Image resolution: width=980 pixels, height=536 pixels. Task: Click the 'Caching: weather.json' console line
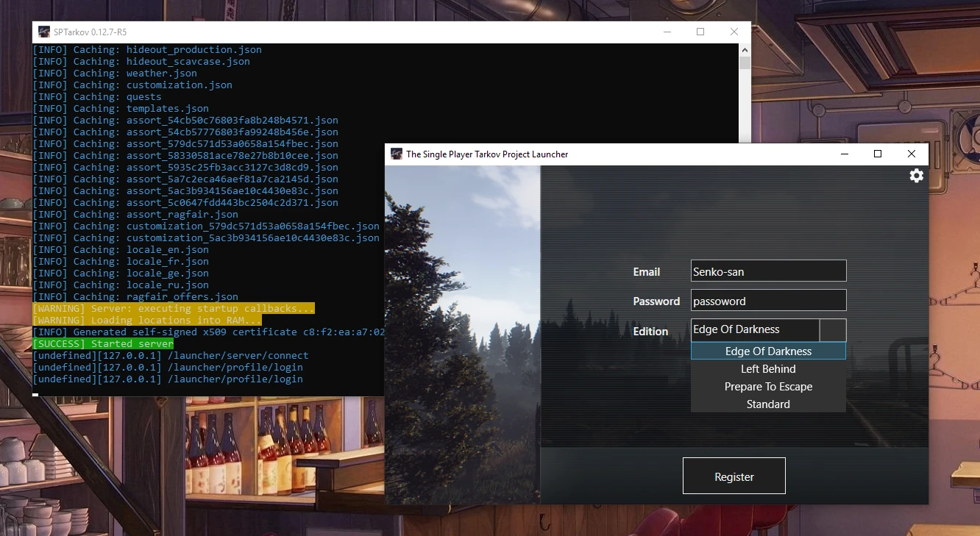click(115, 73)
